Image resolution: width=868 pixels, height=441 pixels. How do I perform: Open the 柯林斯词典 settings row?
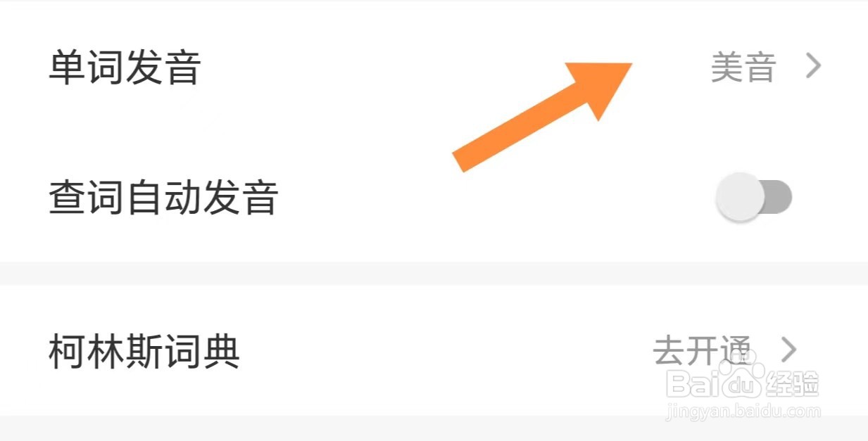coord(434,350)
